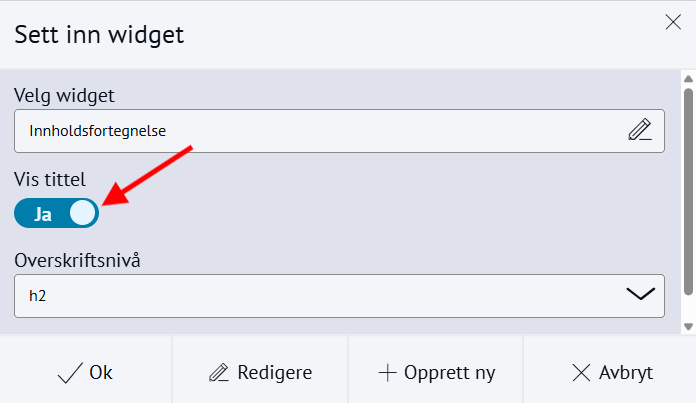Click the Innholdsfortegnelse widget field
This screenshot has width=696, height=403.
click(320, 130)
